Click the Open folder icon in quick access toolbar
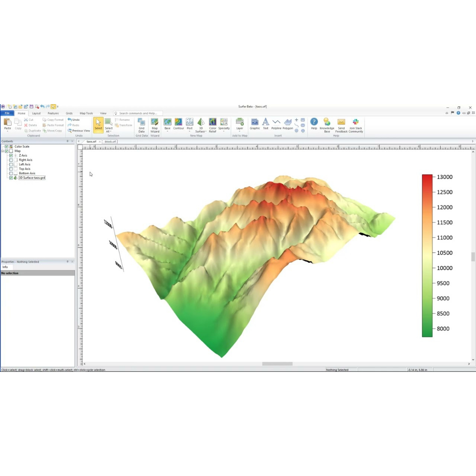The width and height of the screenshot is (476, 476). click(x=20, y=106)
